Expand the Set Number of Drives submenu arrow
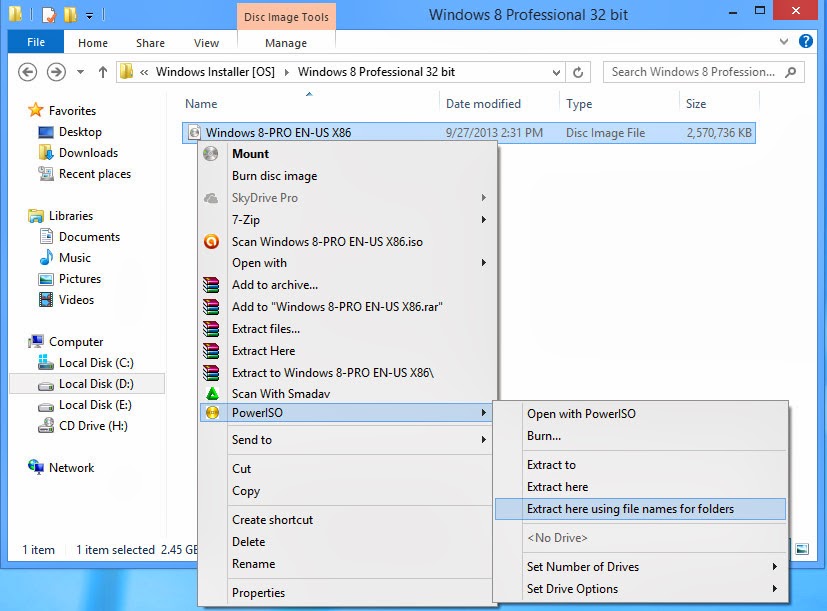The image size is (827, 611). point(775,567)
